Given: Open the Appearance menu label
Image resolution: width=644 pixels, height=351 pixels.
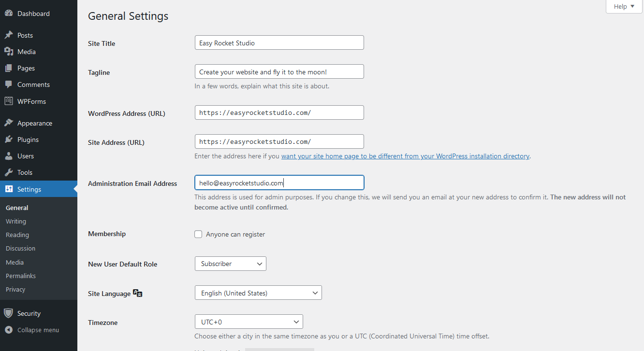Looking at the screenshot, I should (x=35, y=123).
